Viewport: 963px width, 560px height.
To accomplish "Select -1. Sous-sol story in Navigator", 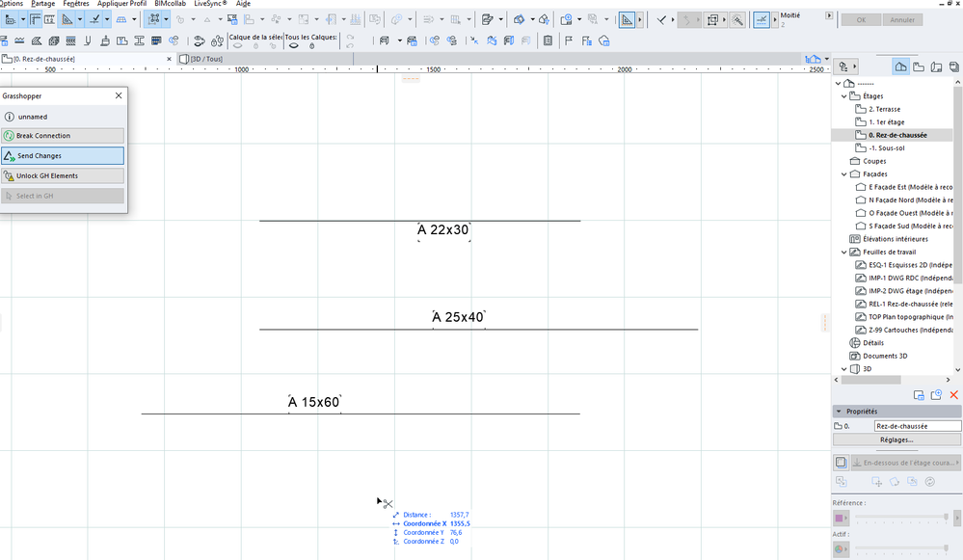I will pos(886,148).
